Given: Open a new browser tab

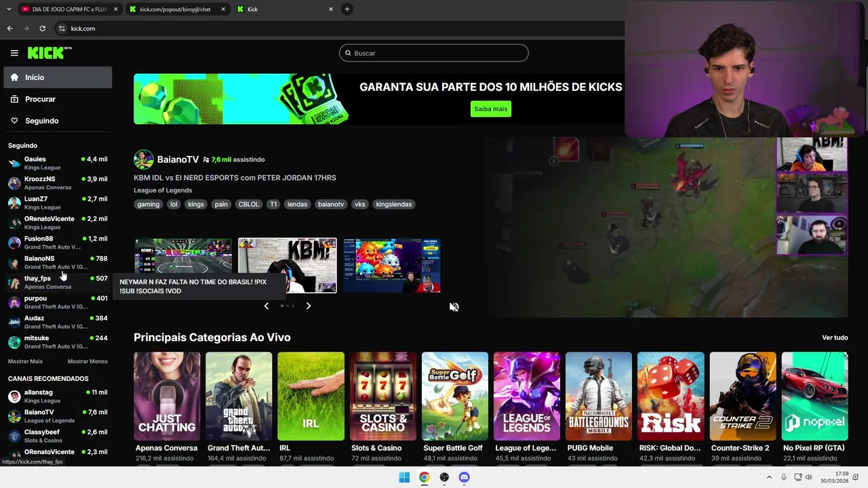Looking at the screenshot, I should 347,9.
